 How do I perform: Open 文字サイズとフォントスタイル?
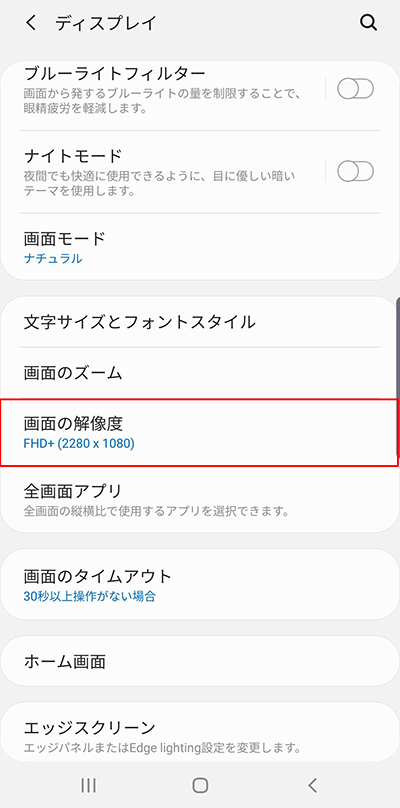pyautogui.click(x=200, y=322)
